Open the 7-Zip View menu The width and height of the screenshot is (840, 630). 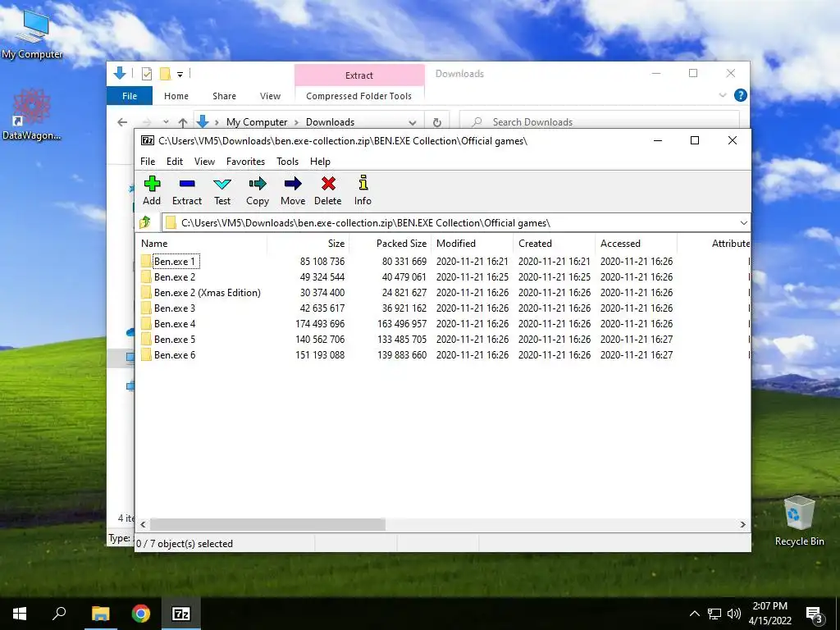[204, 162]
